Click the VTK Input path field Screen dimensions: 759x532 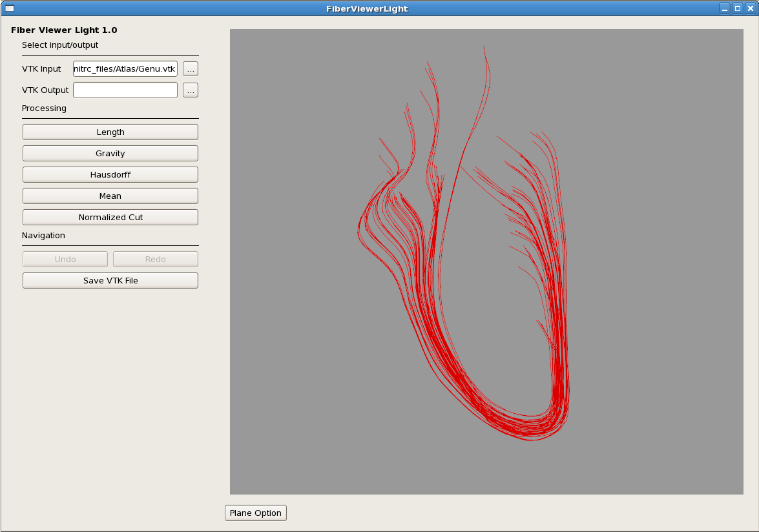tap(125, 69)
